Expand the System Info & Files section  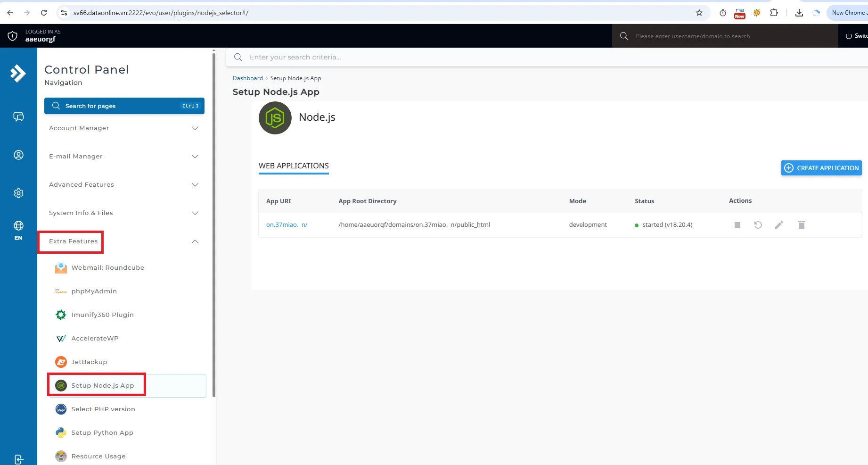[x=124, y=213]
